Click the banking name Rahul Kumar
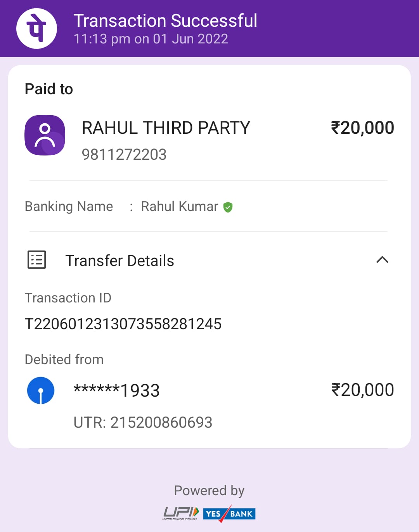Image resolution: width=419 pixels, height=532 pixels. (x=180, y=207)
